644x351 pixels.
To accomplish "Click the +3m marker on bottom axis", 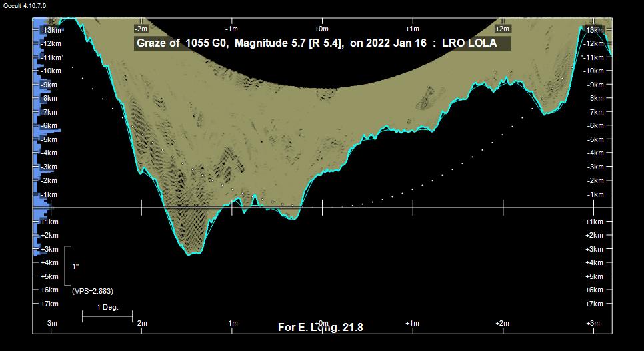I will coord(593,324).
